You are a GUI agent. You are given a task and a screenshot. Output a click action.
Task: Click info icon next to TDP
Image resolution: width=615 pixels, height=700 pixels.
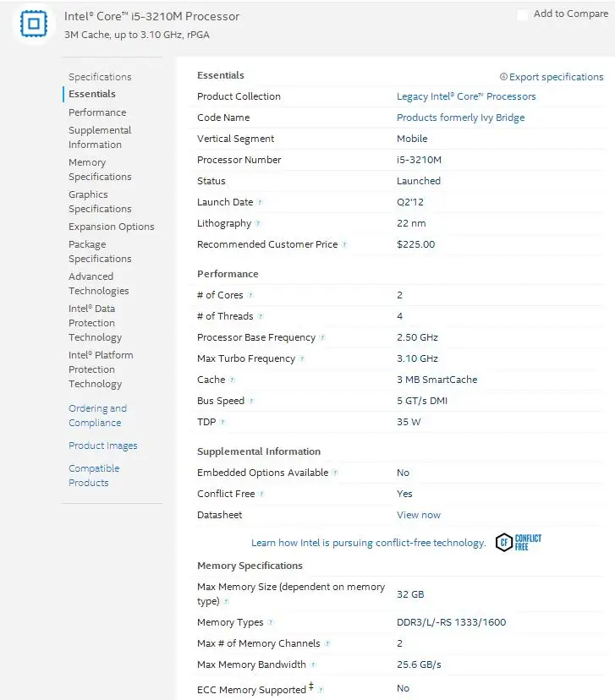coord(222,423)
